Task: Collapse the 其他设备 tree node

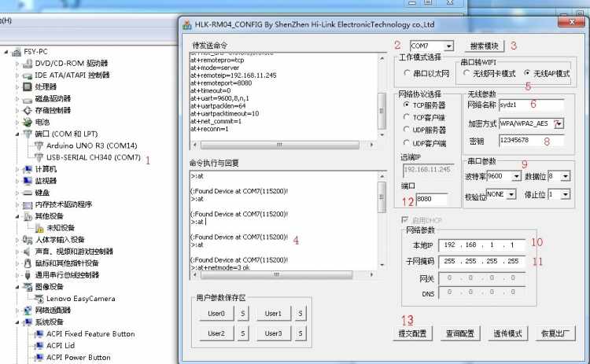Action: pyautogui.click(x=17, y=216)
